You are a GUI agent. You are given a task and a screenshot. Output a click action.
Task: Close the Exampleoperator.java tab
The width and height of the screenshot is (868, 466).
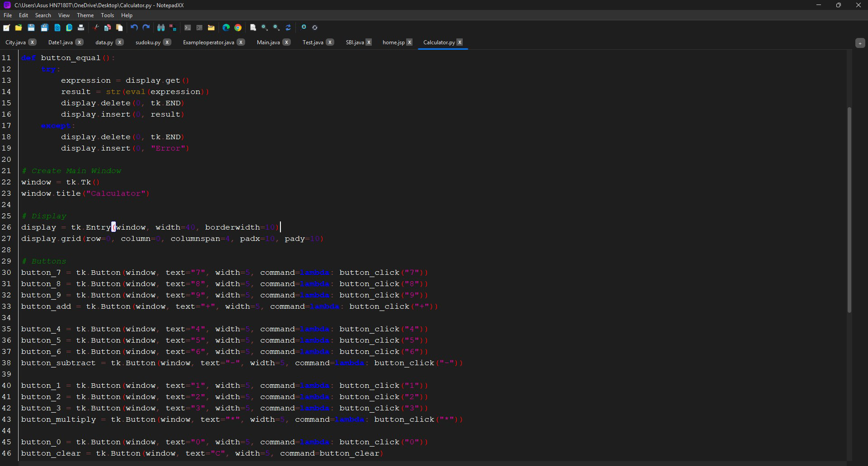pos(241,42)
